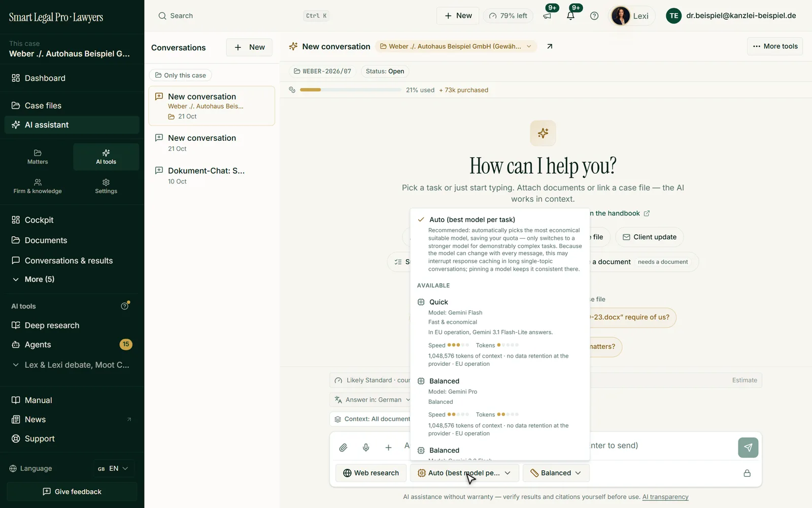Toggle the Only this case filter
The height and width of the screenshot is (508, 812).
(180, 75)
